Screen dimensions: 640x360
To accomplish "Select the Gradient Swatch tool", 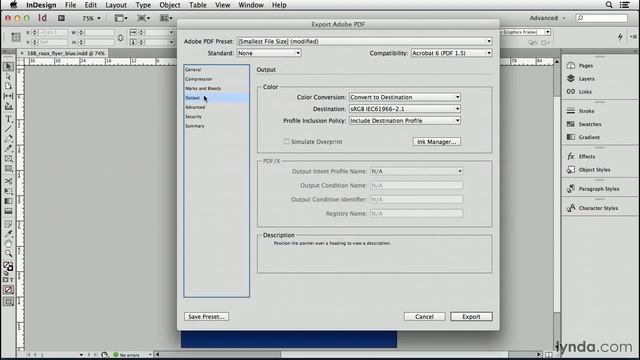I will (x=8, y=201).
